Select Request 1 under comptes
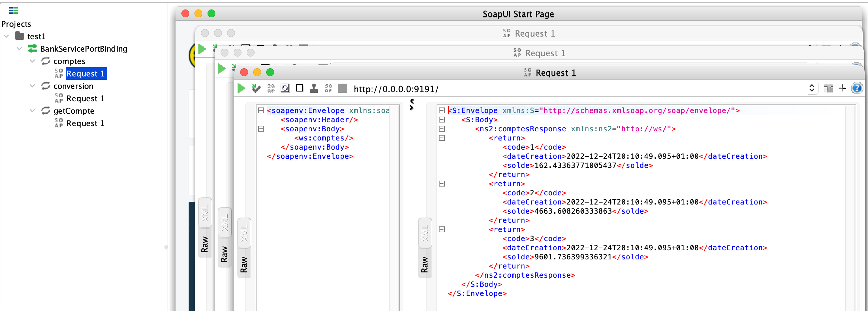This screenshot has width=868, height=311. click(86, 74)
